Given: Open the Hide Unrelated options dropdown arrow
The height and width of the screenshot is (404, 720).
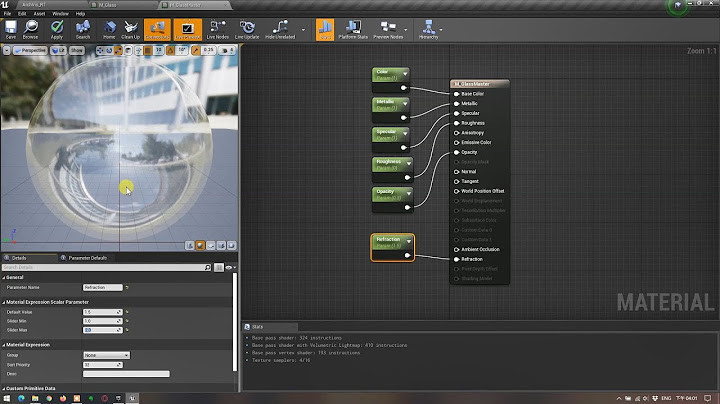Looking at the screenshot, I should coord(303,30).
